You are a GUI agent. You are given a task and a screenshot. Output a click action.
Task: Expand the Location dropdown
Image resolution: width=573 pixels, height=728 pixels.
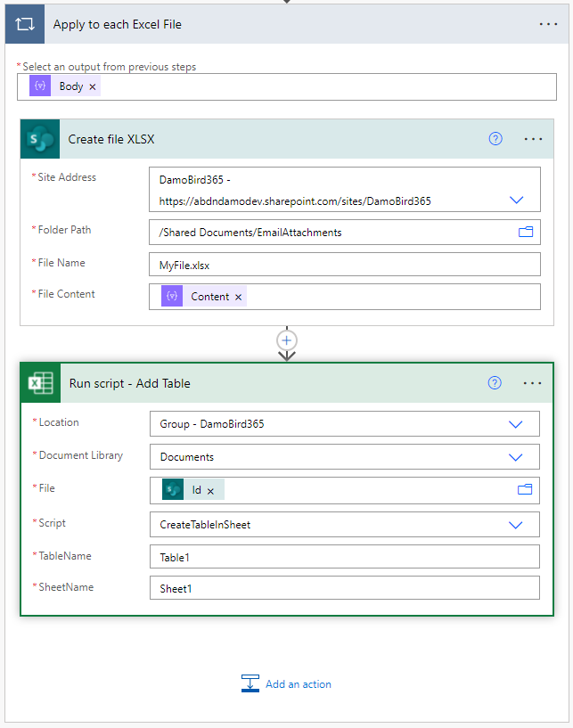[515, 424]
